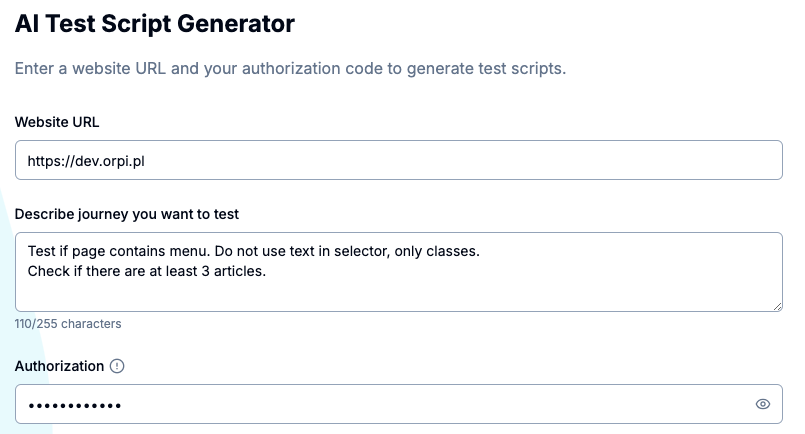This screenshot has width=805, height=434.
Task: Click the masked dots in Authorization field
Action: (x=75, y=406)
